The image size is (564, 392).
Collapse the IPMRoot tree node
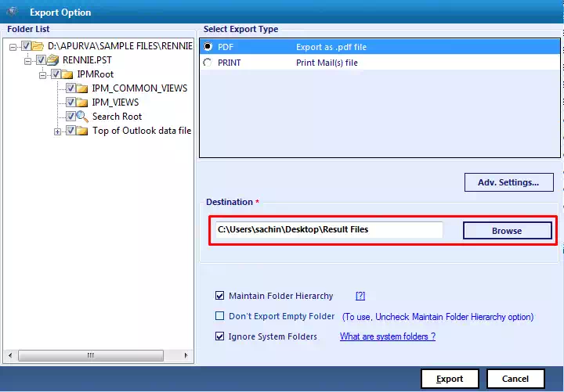coord(42,75)
